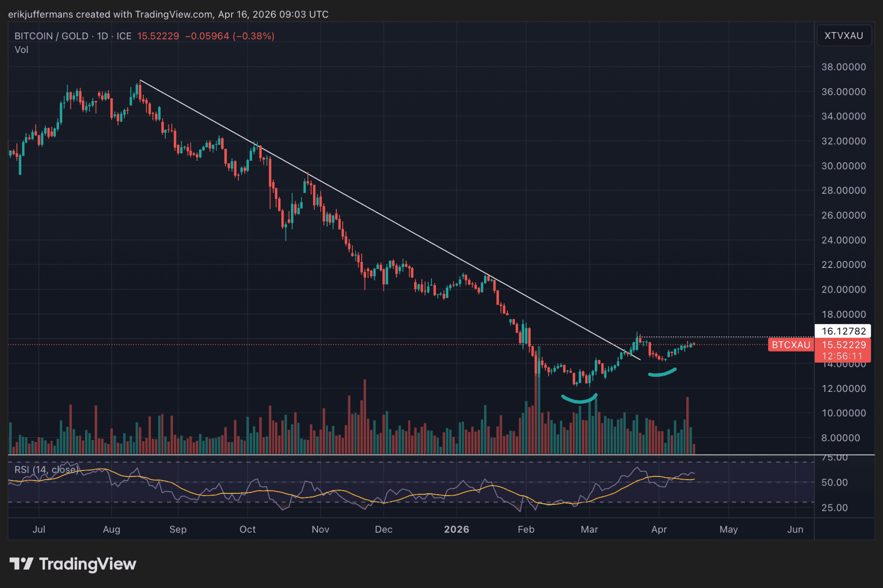Screen dimensions: 883x588
Task: Click the BITCOIN / GOLD symbol title
Action: pyautogui.click(x=51, y=36)
